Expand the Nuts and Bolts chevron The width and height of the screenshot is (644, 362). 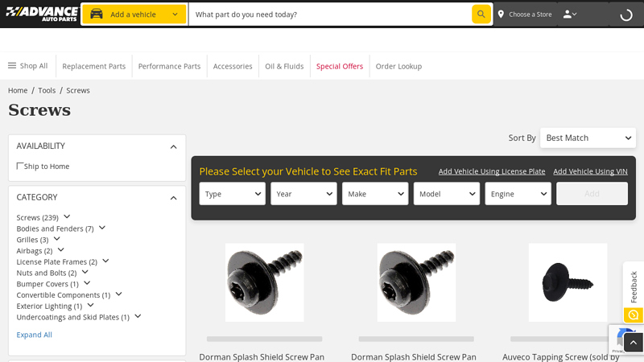85,272
